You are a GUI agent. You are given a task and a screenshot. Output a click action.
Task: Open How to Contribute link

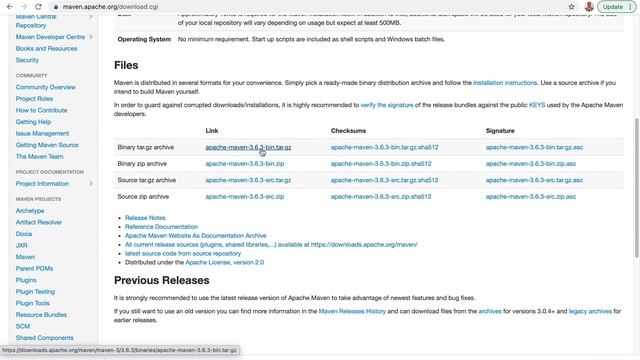coord(42,110)
